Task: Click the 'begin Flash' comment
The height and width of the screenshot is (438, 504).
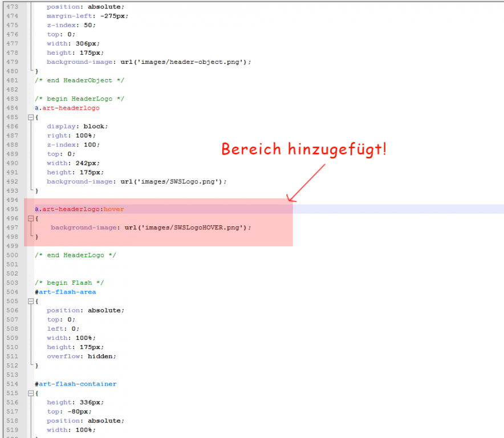Action: click(x=69, y=282)
